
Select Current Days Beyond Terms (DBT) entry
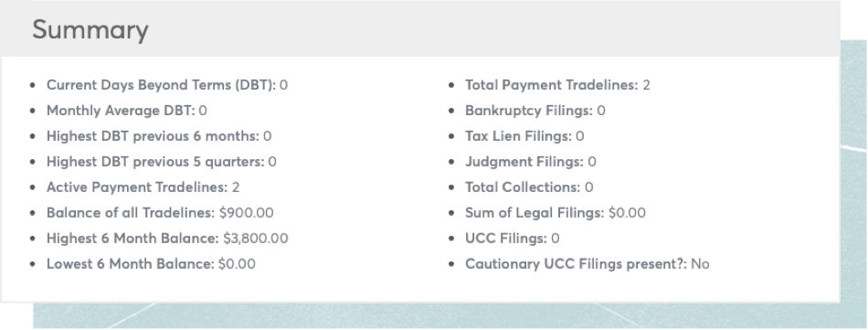[x=167, y=85]
